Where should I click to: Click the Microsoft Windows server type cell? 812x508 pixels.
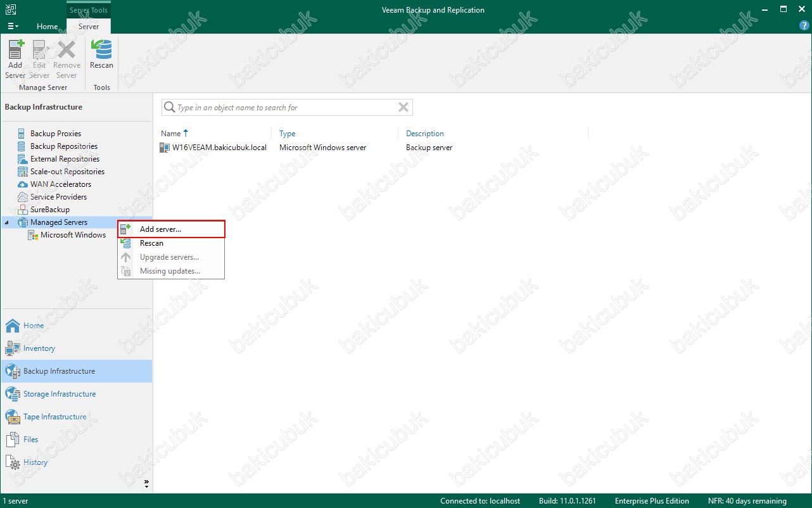coord(323,148)
